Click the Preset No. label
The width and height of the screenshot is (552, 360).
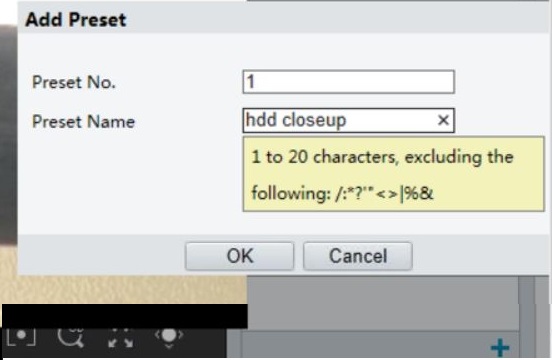74,82
